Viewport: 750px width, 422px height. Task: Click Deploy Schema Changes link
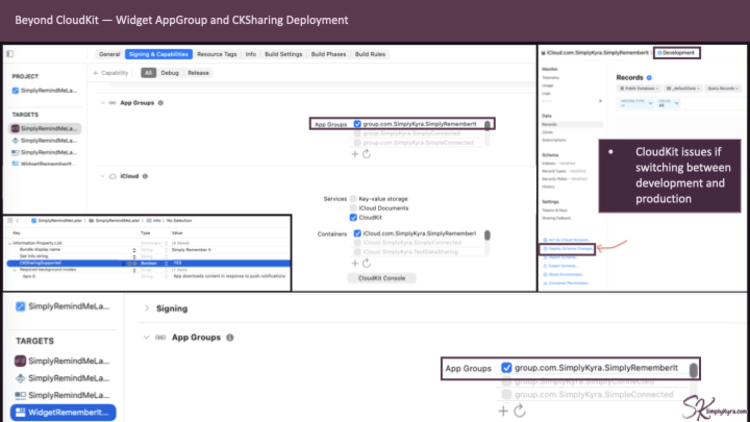pos(568,249)
